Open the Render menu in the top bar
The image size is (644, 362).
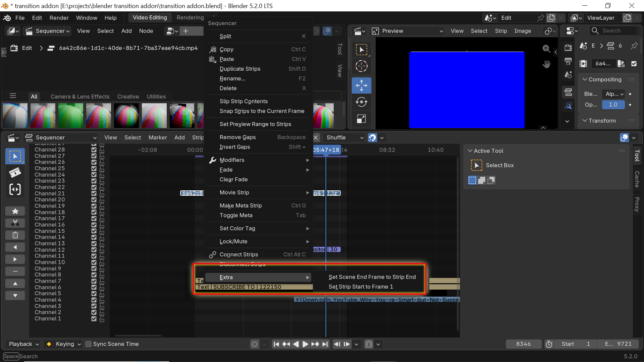(x=59, y=18)
